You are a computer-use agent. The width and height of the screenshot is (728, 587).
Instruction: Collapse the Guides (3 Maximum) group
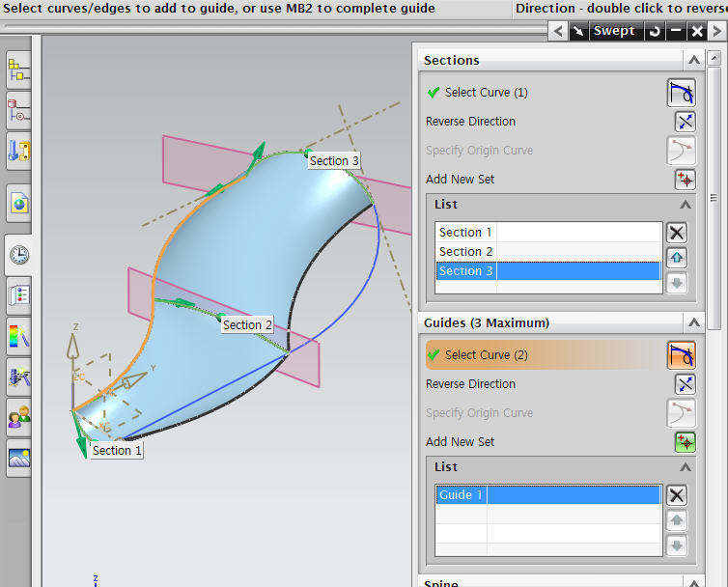point(693,322)
